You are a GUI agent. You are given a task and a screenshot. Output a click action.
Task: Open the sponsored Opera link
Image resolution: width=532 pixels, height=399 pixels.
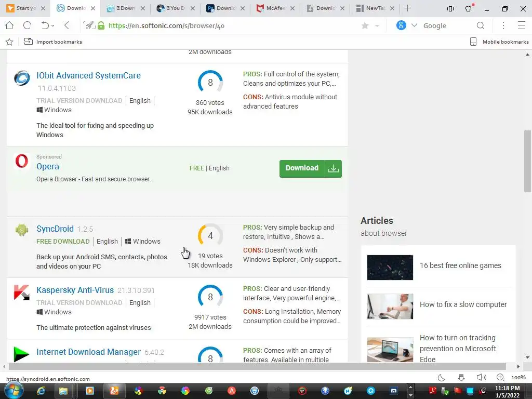point(48,166)
